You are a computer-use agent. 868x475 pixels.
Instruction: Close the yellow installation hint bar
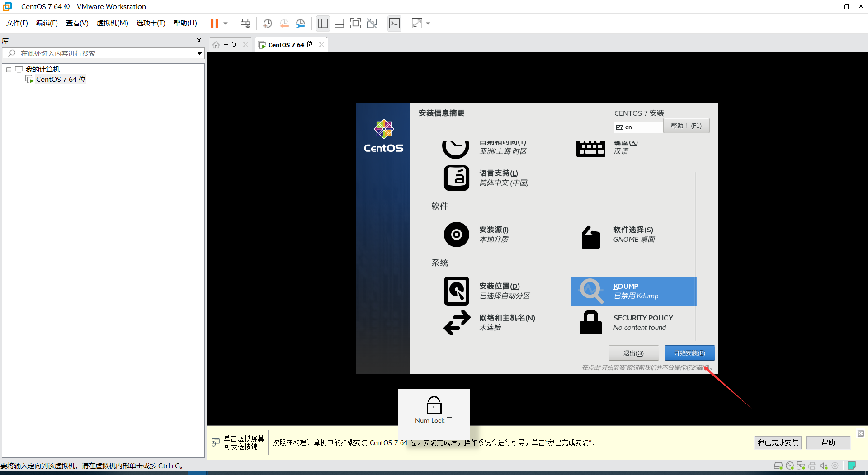click(861, 433)
